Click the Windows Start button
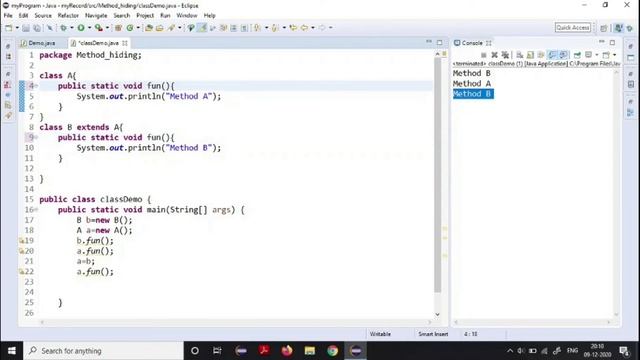Screen dimensions: 640x360 point(11,351)
